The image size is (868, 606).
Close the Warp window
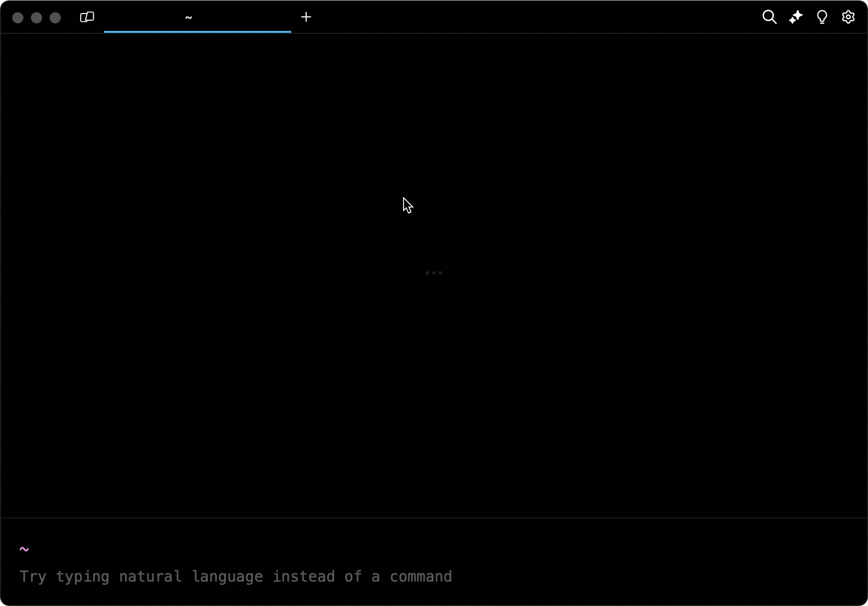pyautogui.click(x=18, y=18)
